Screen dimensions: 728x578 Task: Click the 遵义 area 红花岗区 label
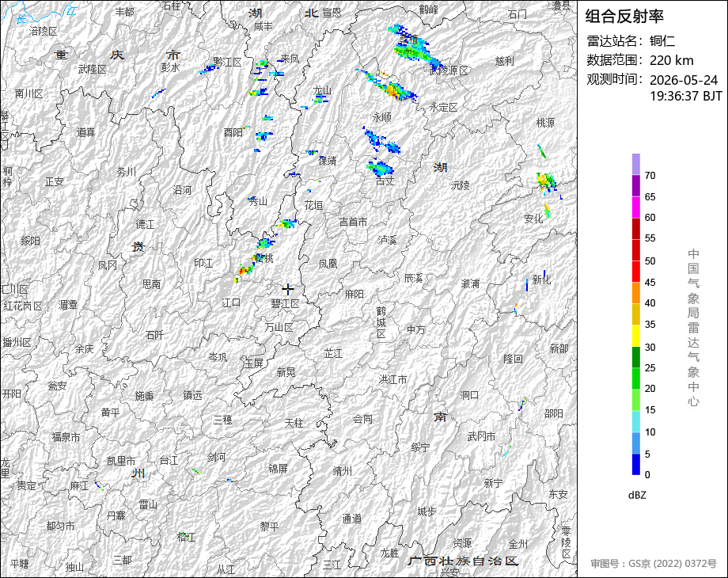[x=23, y=306]
